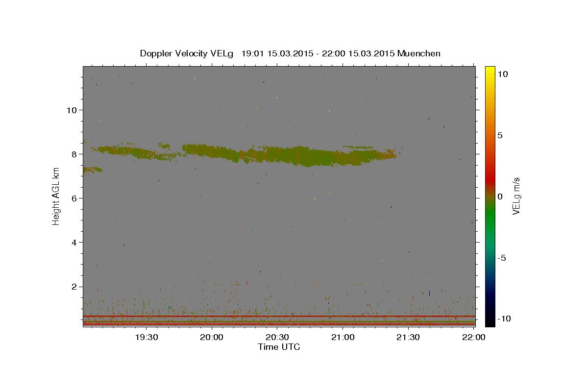Click the height axis label '6'
Viewport: 588px width, 392px height.
point(74,198)
